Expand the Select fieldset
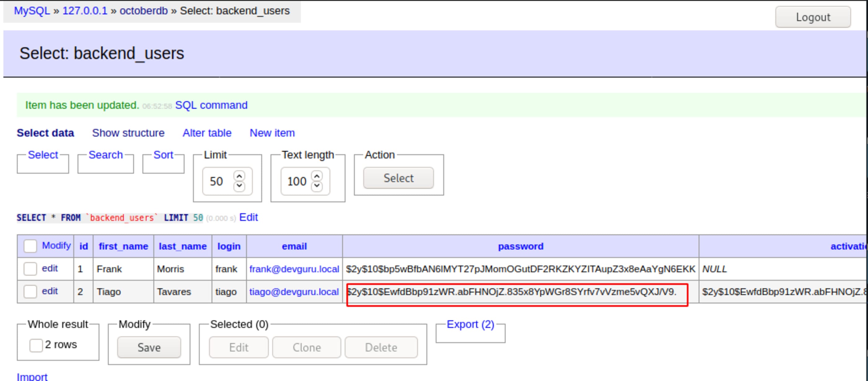868x381 pixels. pyautogui.click(x=43, y=155)
